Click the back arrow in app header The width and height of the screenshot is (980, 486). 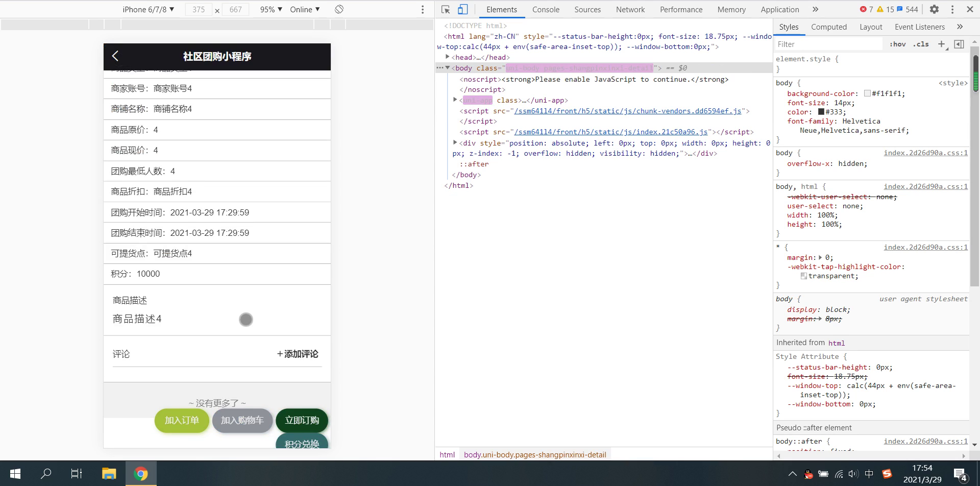point(115,56)
